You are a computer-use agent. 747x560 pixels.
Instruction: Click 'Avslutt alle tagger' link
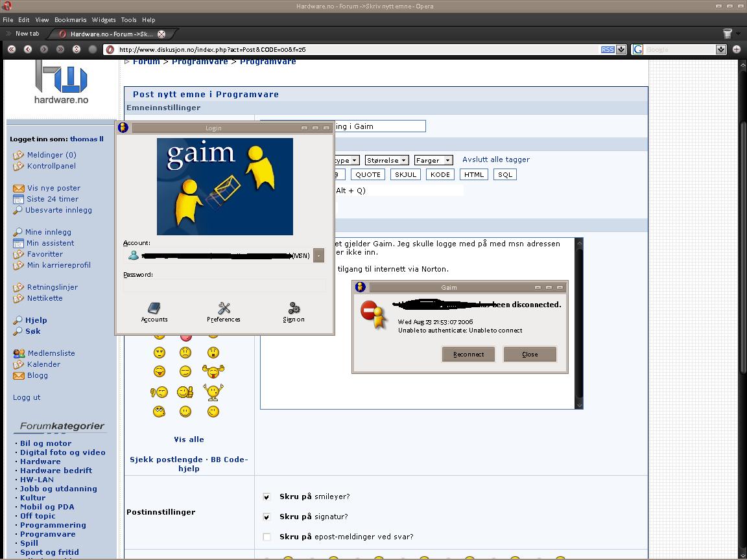click(x=496, y=159)
